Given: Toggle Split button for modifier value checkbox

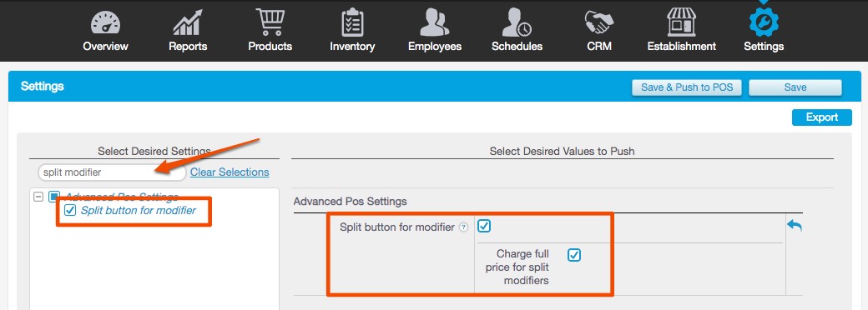Looking at the screenshot, I should (x=484, y=226).
